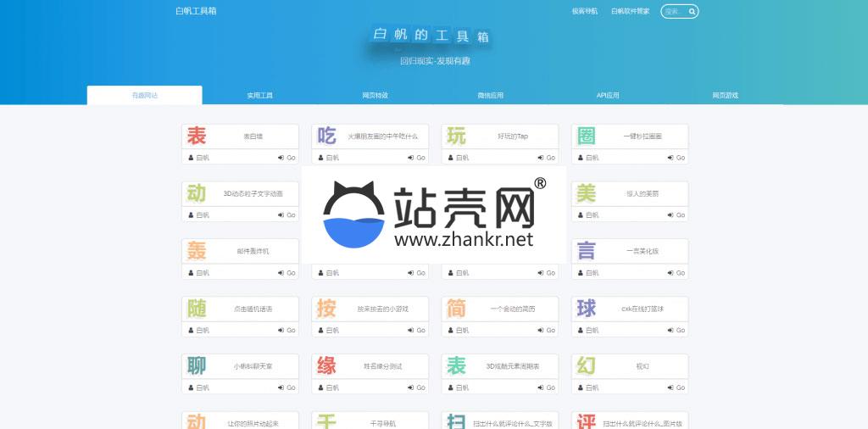Viewport: 868px width, 429px height.
Task: Switch to the 网页特效 tab
Action: [x=376, y=95]
